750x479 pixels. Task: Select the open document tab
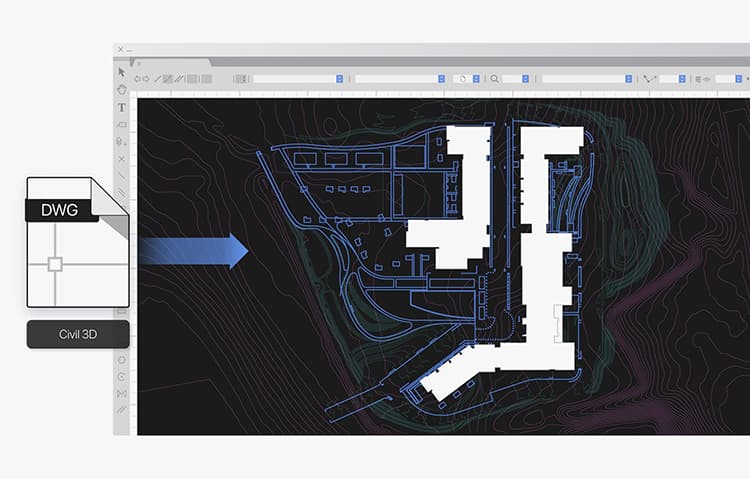[172, 63]
